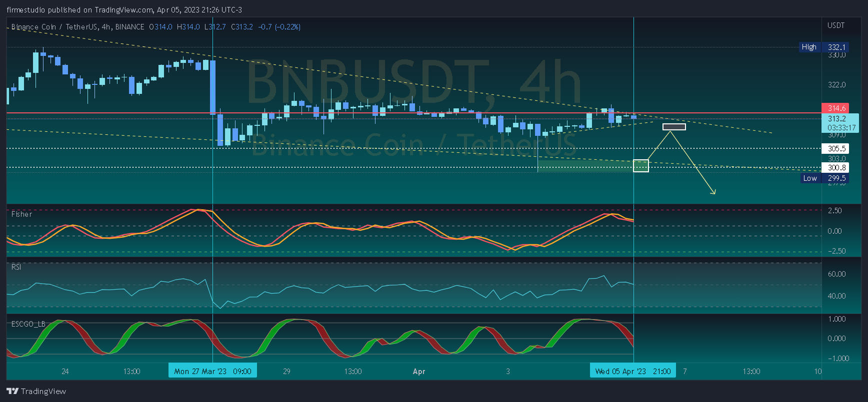This screenshot has width=868, height=402.
Task: Click the Binance Coin / TetherUS symbol title
Action: click(x=55, y=27)
